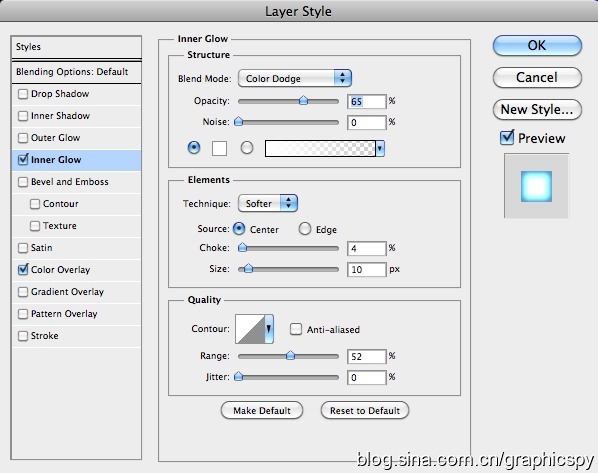Click the style preview thumbnail
The width and height of the screenshot is (598, 473).
point(536,186)
